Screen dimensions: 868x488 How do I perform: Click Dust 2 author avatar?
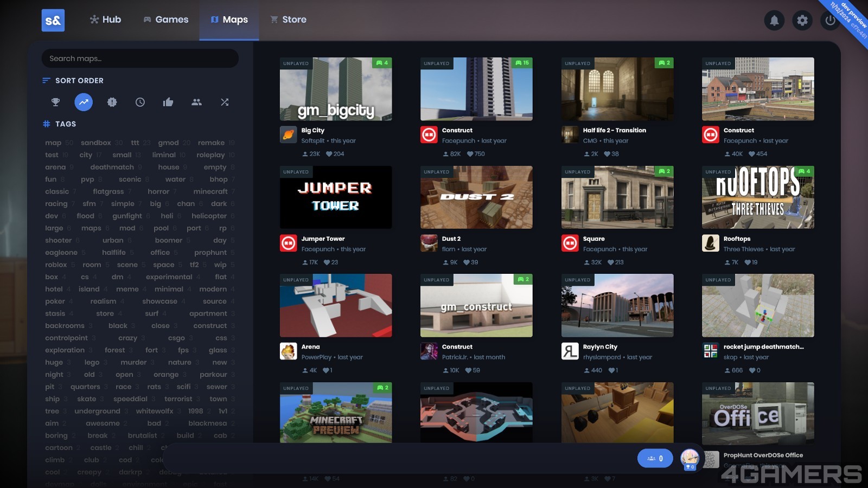point(429,243)
